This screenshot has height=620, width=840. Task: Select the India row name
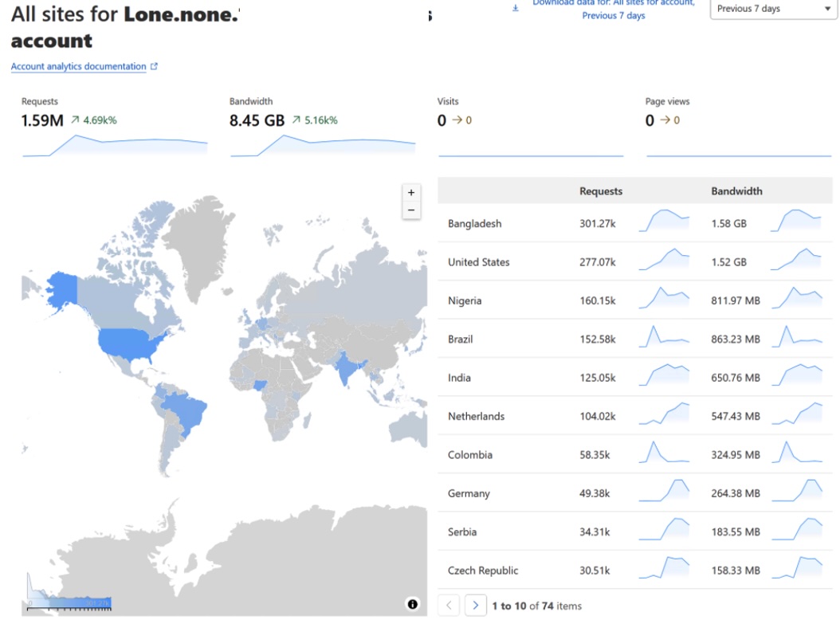(459, 378)
